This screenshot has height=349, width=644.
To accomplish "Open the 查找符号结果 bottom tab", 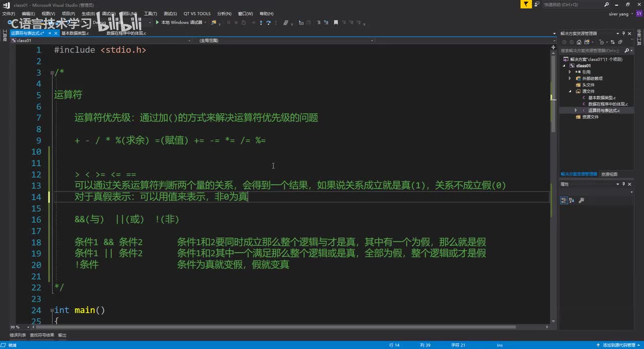I will point(42,335).
